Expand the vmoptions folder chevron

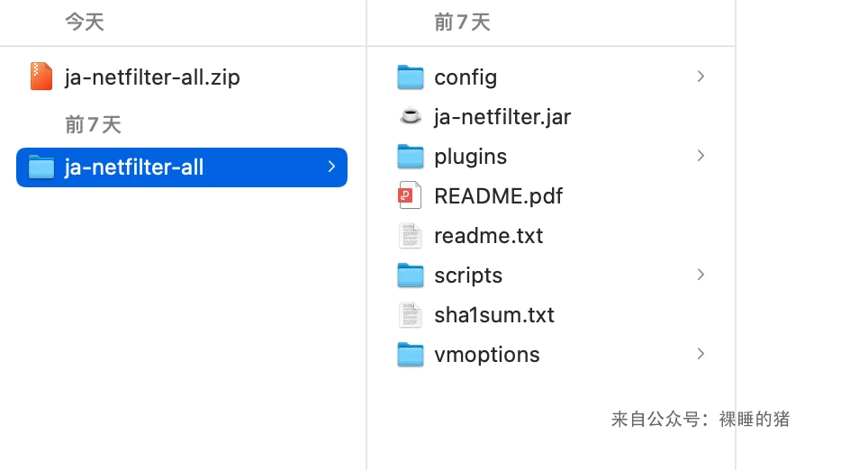[701, 354]
